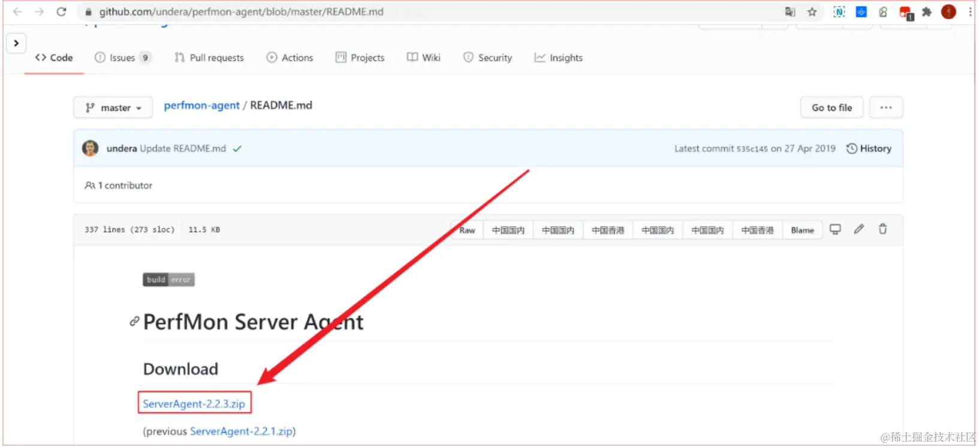
Task: Open the Pull requests tab
Action: click(209, 58)
